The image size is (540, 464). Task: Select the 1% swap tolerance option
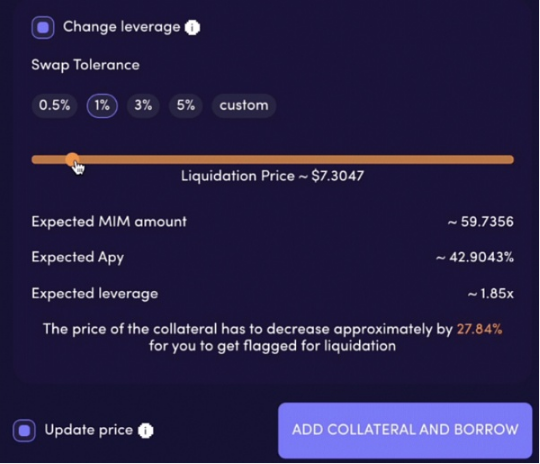102,105
